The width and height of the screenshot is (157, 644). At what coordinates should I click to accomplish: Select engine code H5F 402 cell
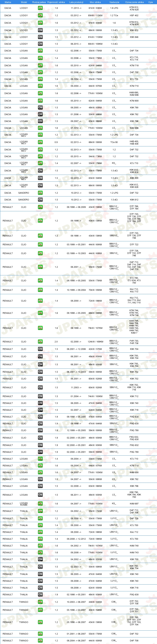point(134,15)
